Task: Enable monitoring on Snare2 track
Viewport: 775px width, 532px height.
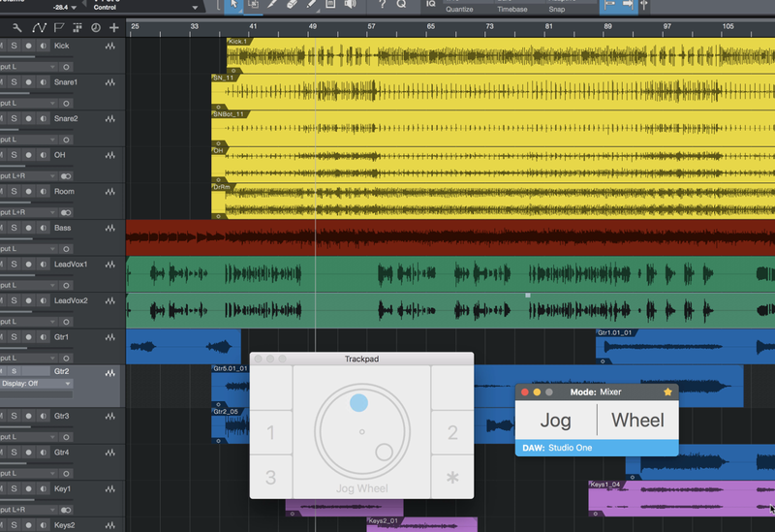Action: point(44,118)
